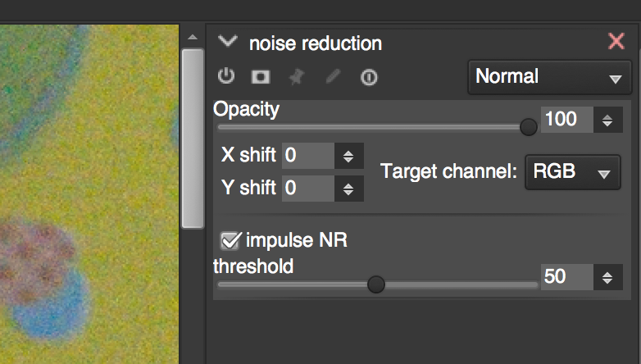Toggle the layer power enable icon
This screenshot has height=364, width=641.
226,76
